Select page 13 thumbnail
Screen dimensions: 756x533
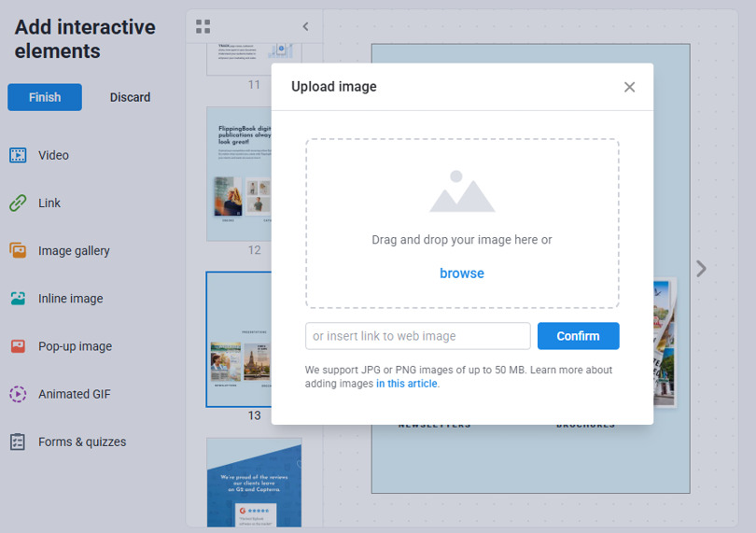click(239, 340)
